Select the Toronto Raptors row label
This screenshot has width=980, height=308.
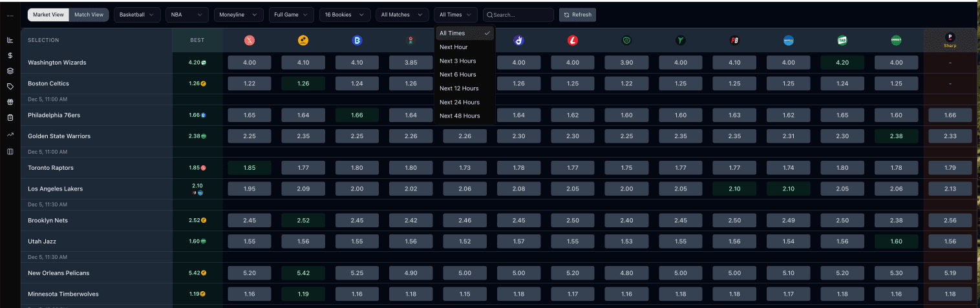(51, 168)
